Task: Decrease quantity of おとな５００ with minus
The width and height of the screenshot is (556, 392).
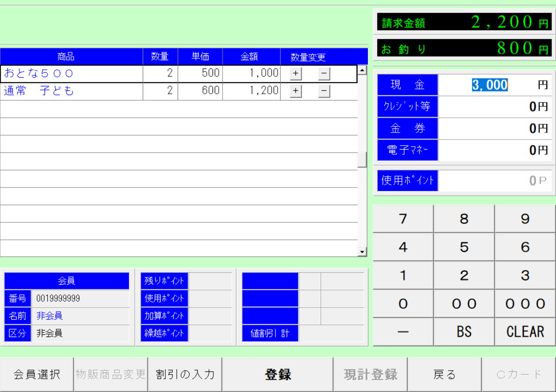Action: (324, 74)
